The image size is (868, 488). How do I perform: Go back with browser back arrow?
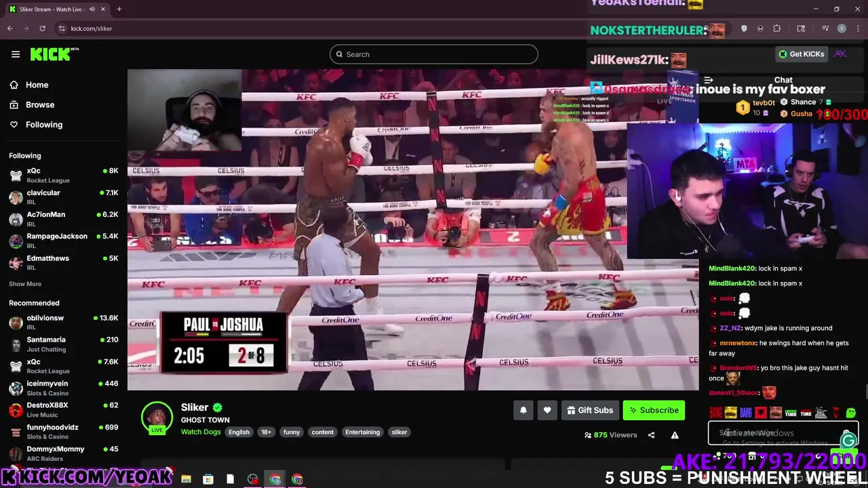pyautogui.click(x=10, y=28)
